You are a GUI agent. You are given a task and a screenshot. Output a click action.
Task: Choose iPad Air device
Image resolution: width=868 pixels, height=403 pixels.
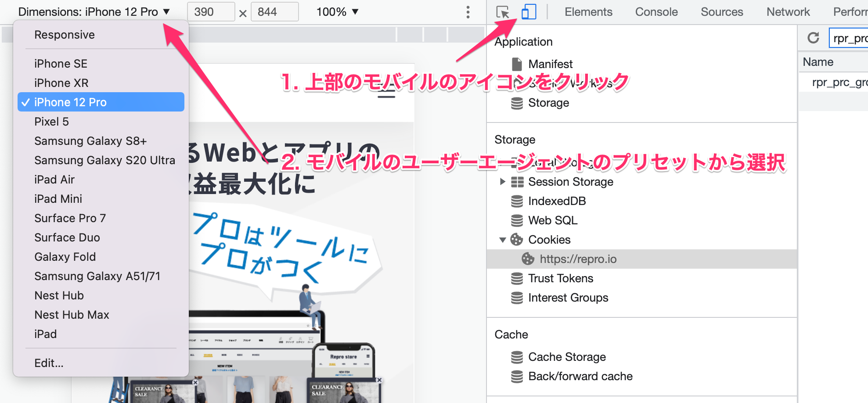pos(101,180)
